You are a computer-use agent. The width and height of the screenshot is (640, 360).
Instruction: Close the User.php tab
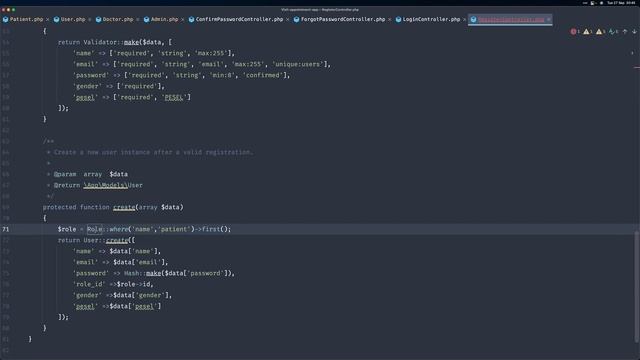tap(90, 19)
